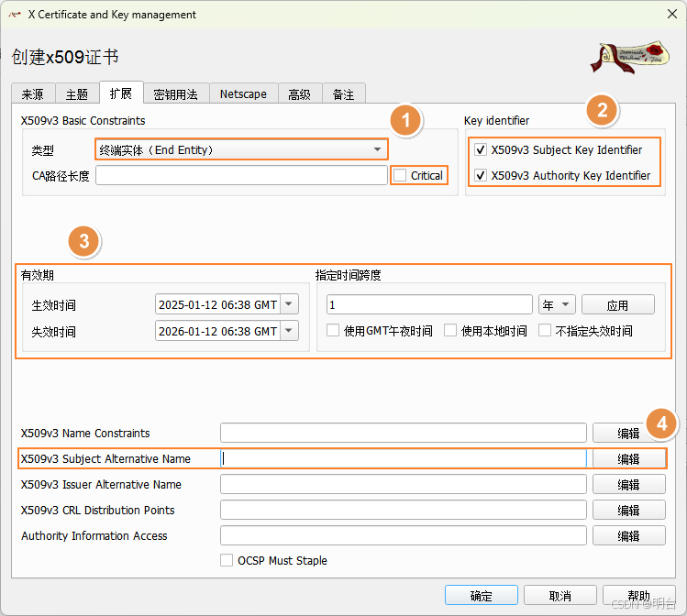
Task: Click the XCA app icon in the title bar
Action: coord(15,15)
